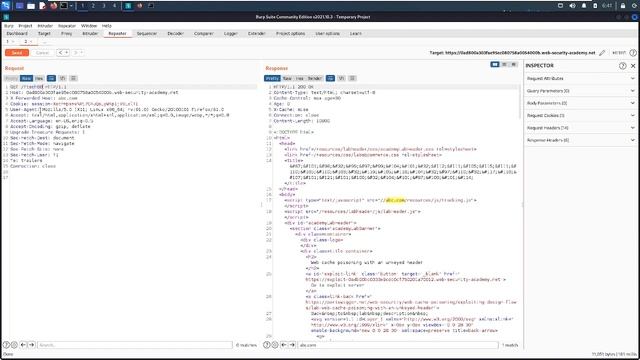This screenshot has height=360, width=640.
Task: Select combined tabbed layout icon
Action: pyautogui.click(x=514, y=64)
